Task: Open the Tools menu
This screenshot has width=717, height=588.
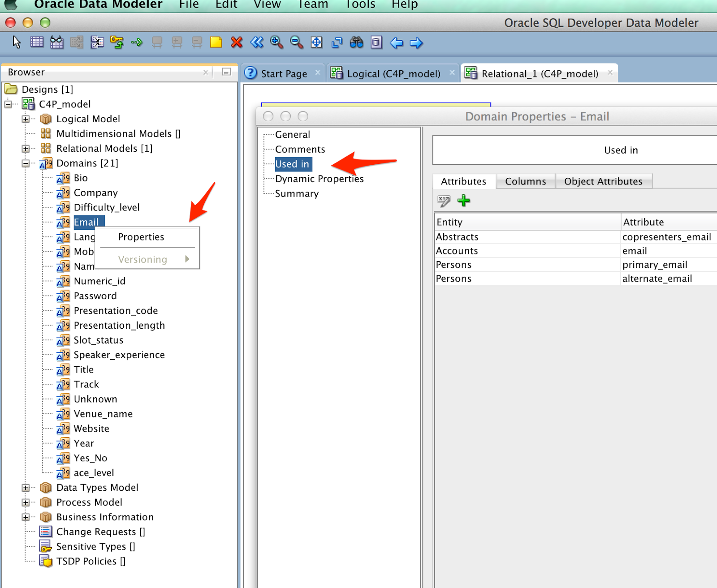Action: pos(360,4)
